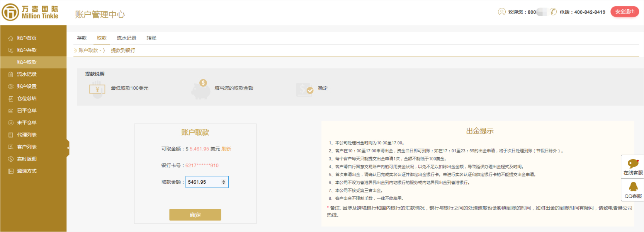Click the 账户取款 breadcrumb link
The height and width of the screenshot is (232, 644).
(88, 51)
